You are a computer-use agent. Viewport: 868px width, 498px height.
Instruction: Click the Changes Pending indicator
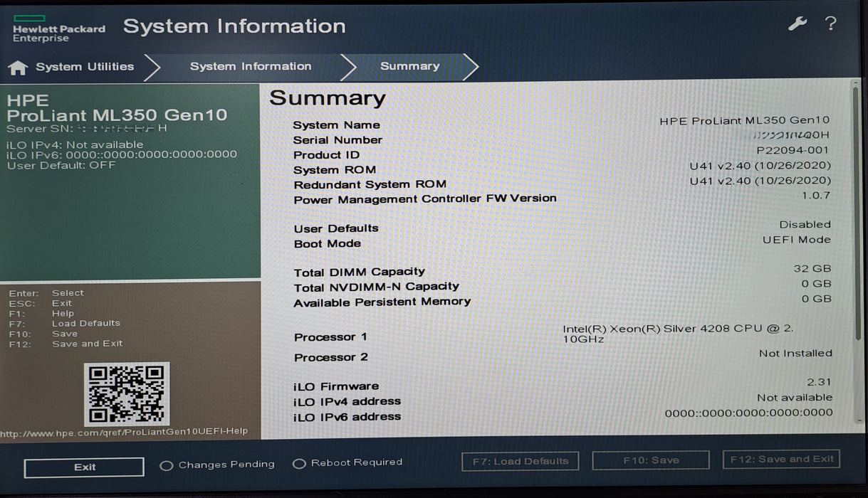coord(217,465)
